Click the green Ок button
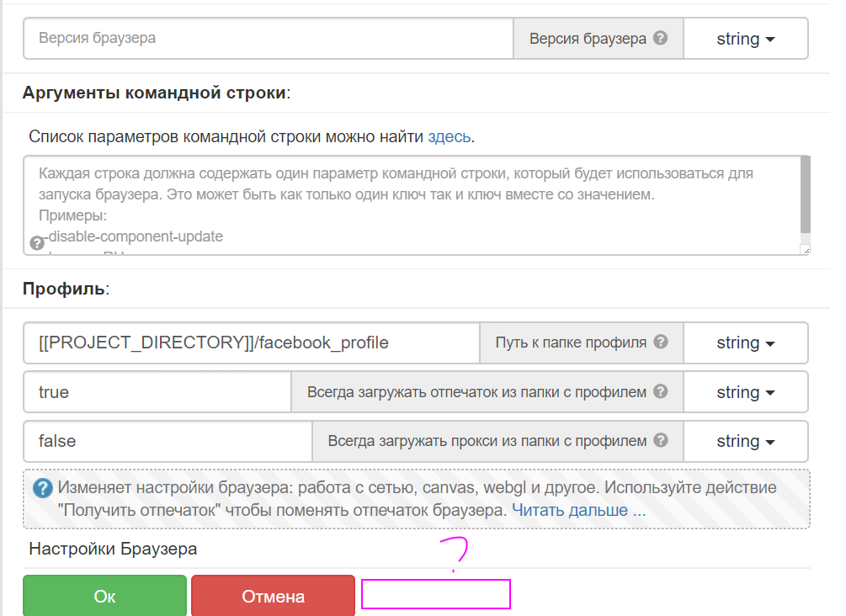The image size is (846, 616). (x=104, y=596)
